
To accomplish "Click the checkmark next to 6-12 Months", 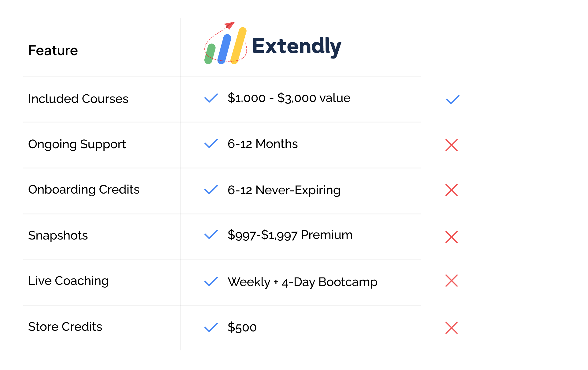I will 211,143.
